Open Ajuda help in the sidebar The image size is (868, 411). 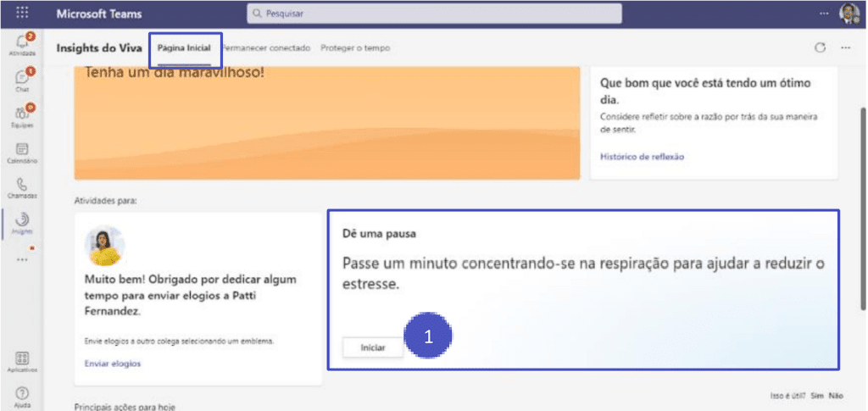pyautogui.click(x=22, y=397)
